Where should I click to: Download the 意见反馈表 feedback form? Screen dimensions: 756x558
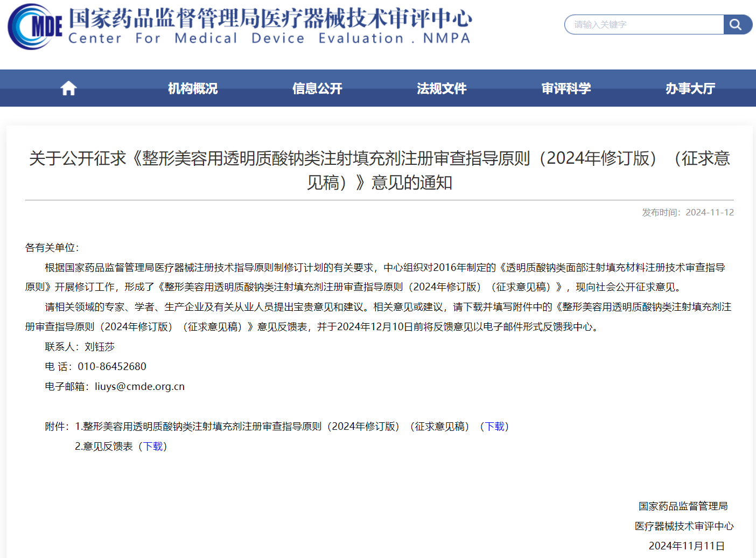click(153, 446)
